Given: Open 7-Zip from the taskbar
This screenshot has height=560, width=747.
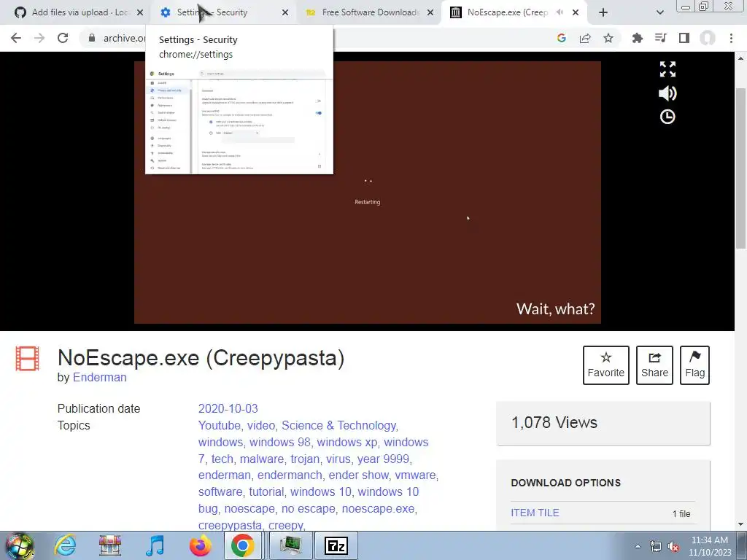Looking at the screenshot, I should pos(336,545).
